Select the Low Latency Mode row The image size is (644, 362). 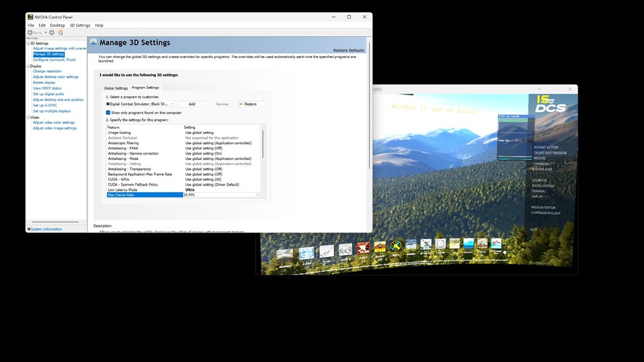184,190
